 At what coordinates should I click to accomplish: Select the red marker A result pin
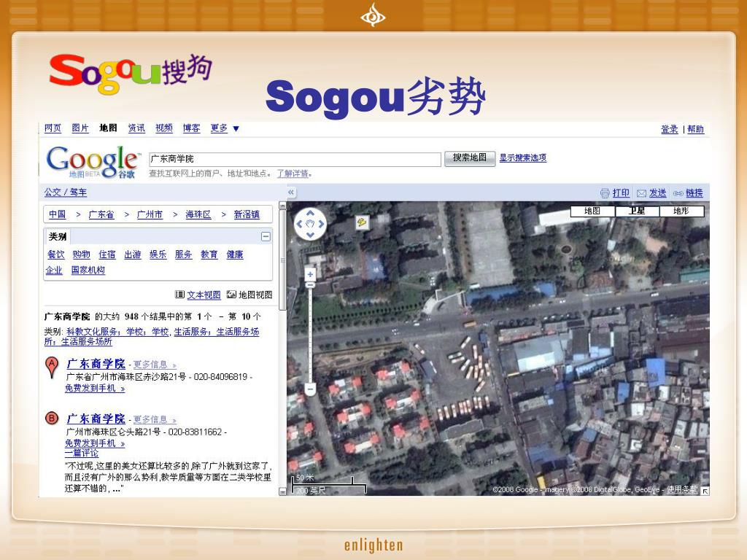[52, 367]
